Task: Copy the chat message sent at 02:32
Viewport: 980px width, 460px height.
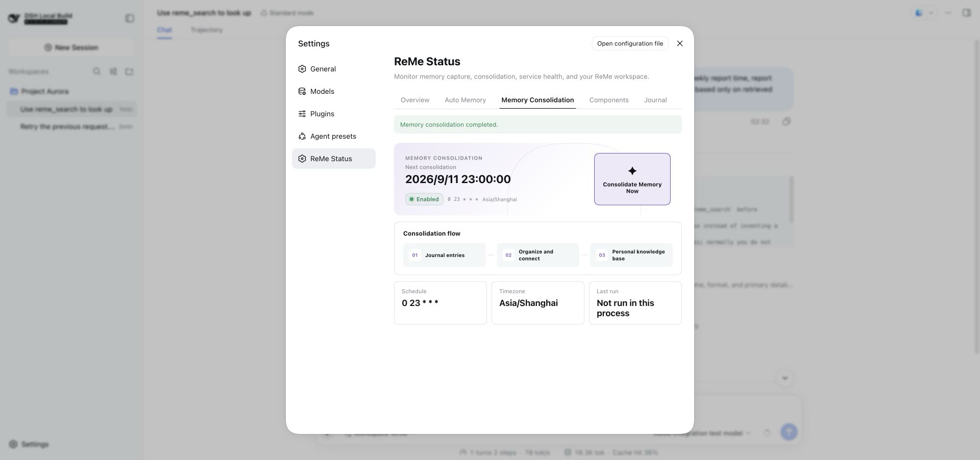Action: [x=786, y=121]
